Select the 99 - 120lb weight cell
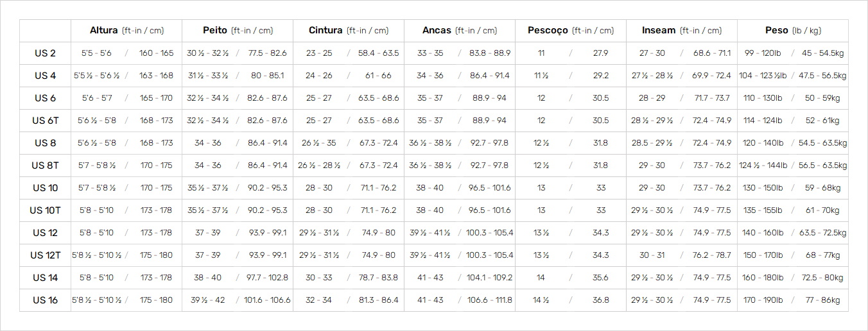Viewport: 868px width, 331px height. pos(764,53)
